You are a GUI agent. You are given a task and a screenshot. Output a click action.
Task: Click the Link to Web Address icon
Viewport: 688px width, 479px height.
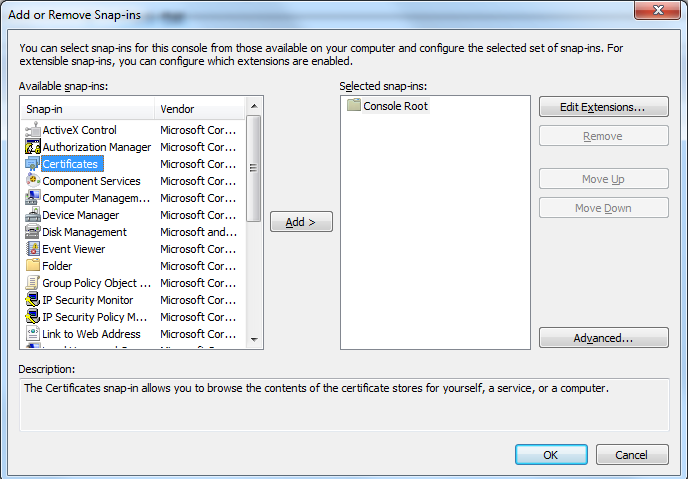click(33, 334)
